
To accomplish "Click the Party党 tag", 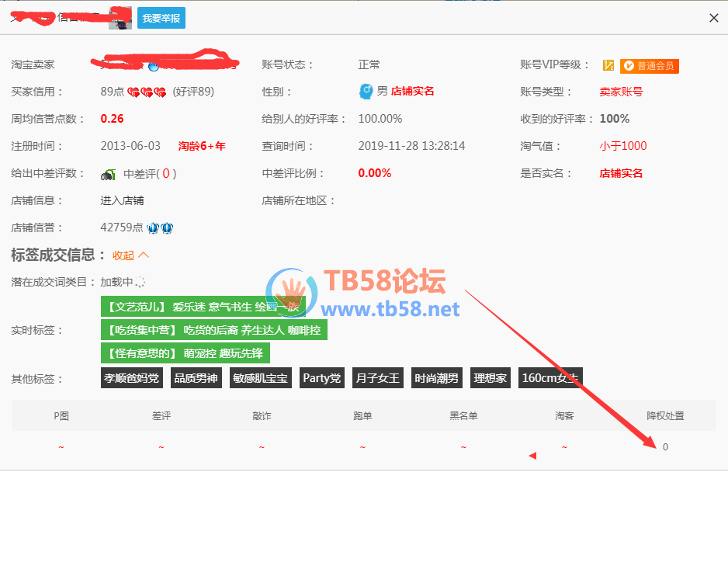I will (322, 378).
